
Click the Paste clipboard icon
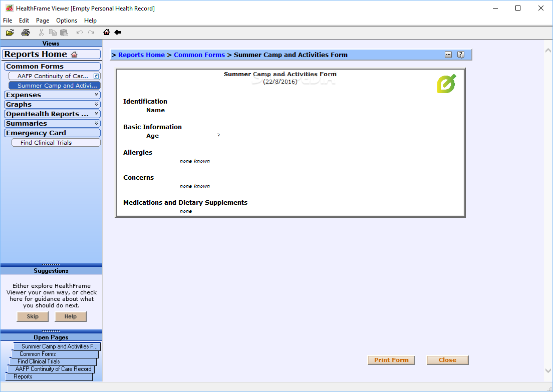coord(64,33)
